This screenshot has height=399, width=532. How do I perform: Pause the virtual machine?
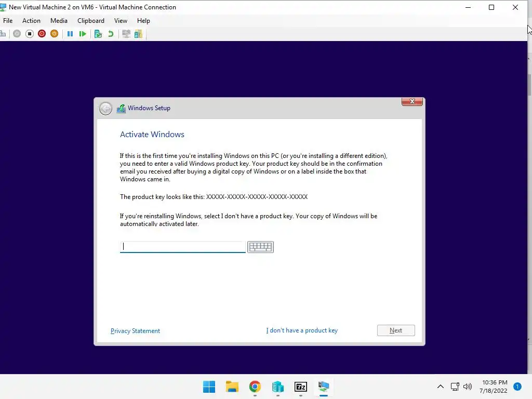tap(70, 34)
